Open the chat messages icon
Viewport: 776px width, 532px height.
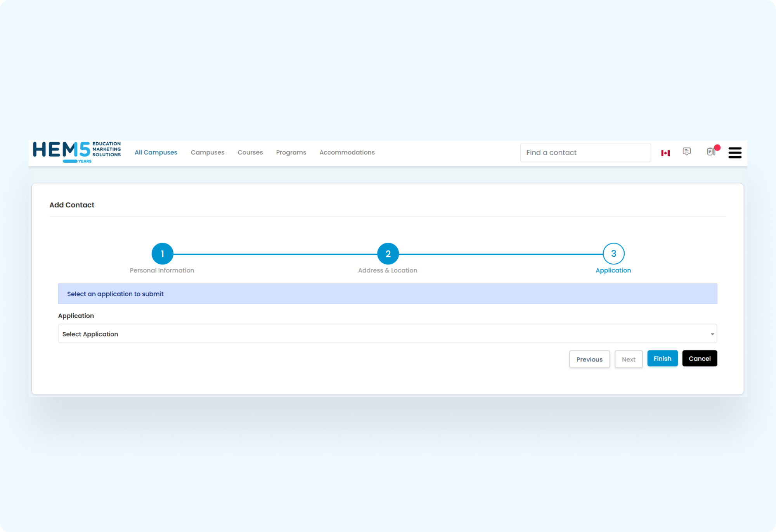[x=687, y=152]
